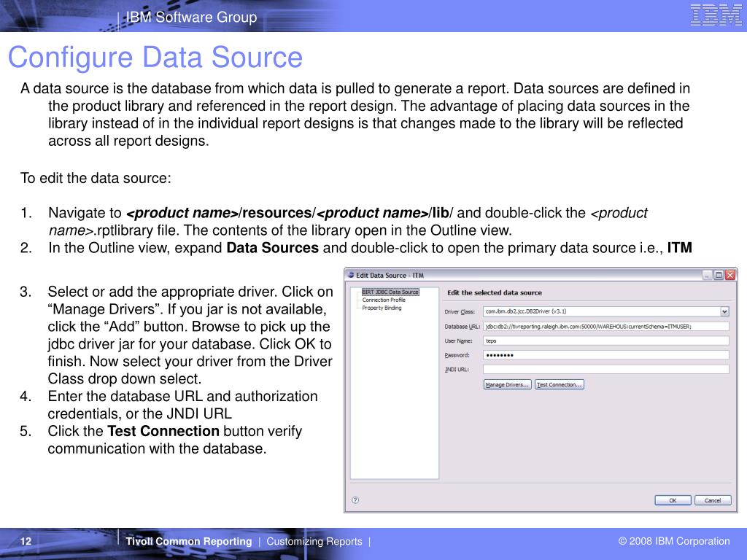
Task: Click the 'Database URL:' label
Action: [462, 327]
